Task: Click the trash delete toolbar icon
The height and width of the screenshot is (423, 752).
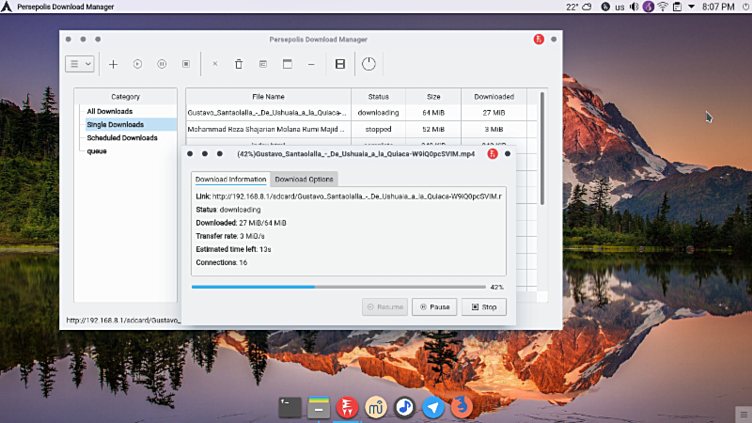Action: pyautogui.click(x=238, y=64)
